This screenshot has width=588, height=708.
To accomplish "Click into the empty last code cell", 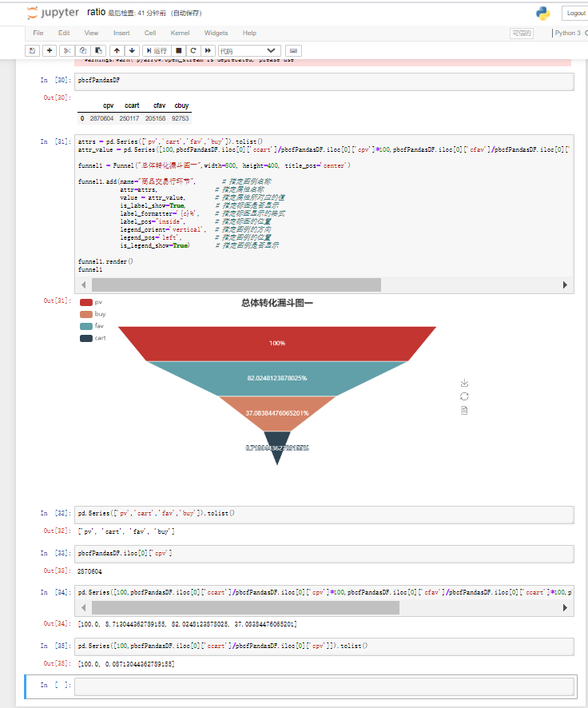I will 324,687.
